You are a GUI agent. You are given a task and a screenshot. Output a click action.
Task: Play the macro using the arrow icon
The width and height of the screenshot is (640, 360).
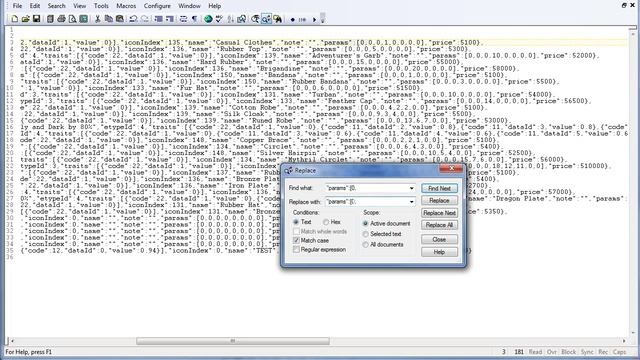coord(314,20)
